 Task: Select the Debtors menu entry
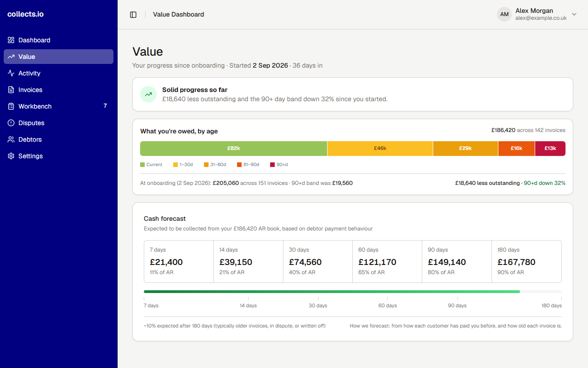coord(58,139)
